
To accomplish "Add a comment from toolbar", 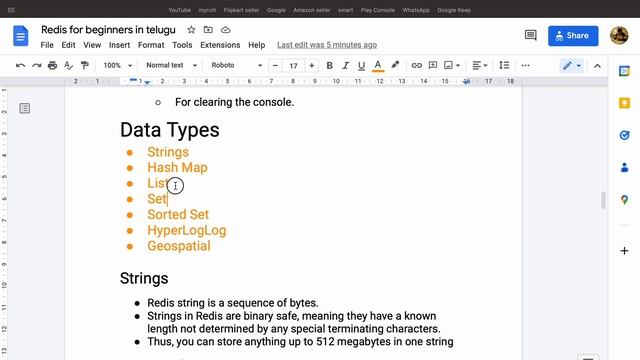I will click(x=433, y=65).
